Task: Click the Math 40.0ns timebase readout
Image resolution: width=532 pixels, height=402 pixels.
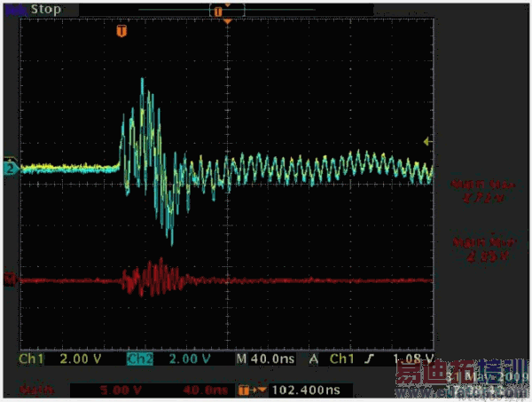Action: (206, 390)
